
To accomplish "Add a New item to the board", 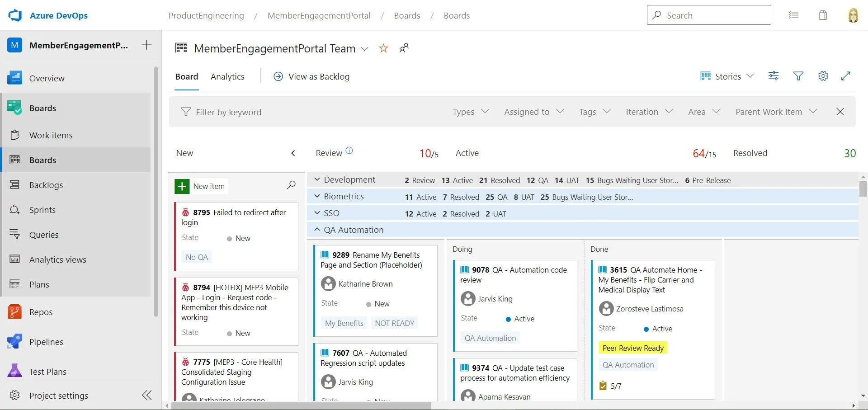I will pos(200,186).
